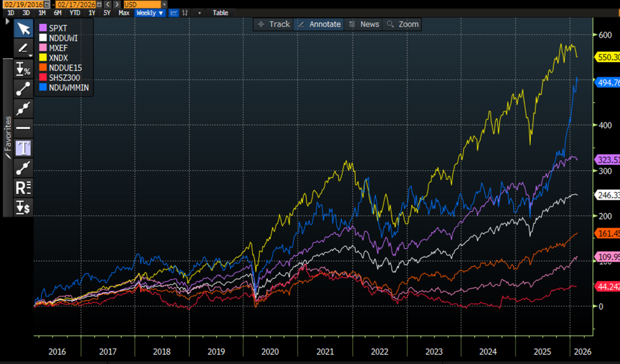
Task: Select the dollar change measure tool
Action: click(x=24, y=207)
